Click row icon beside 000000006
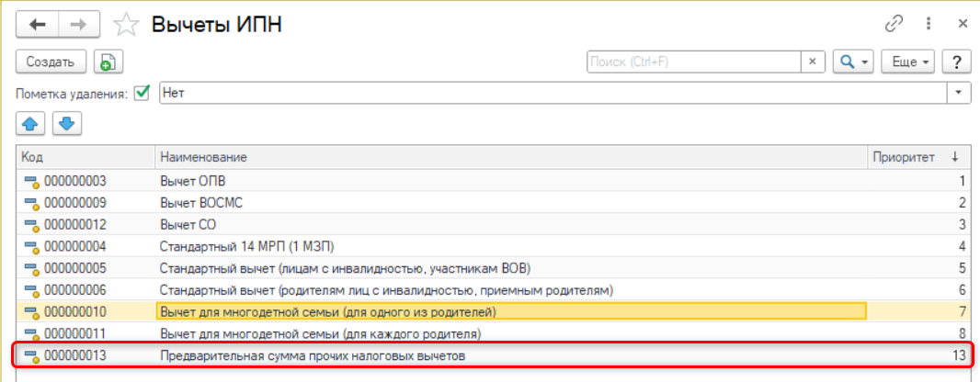Screen dimensions: 980x382 32,291
